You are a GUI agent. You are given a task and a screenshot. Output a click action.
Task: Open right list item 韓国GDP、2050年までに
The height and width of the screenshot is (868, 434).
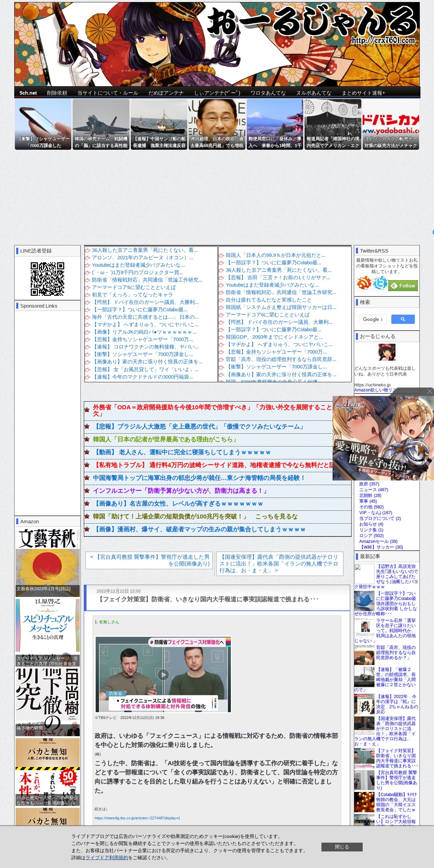pos(274,337)
